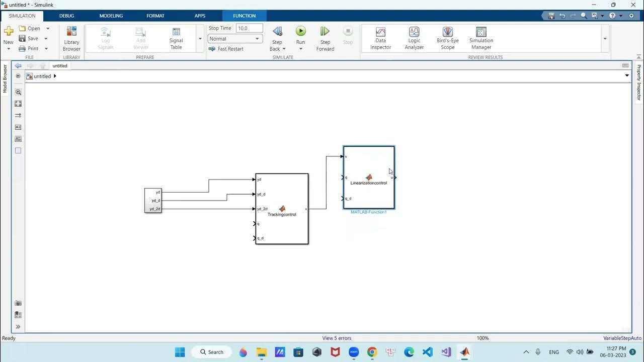Click the 100% zoom level in status bar
Viewport: 644px width, 362px height.
(x=482, y=338)
